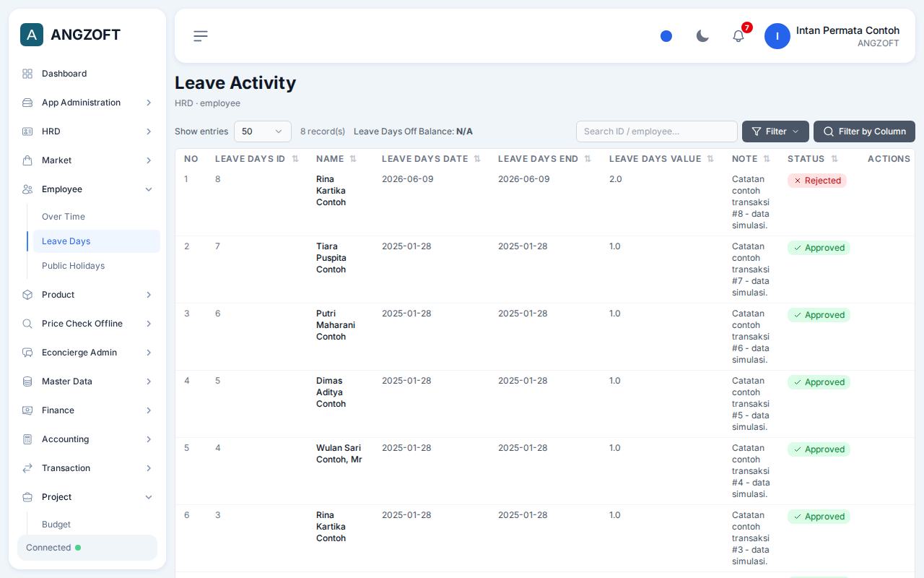Open the Show entries 50 dropdown

click(x=263, y=131)
